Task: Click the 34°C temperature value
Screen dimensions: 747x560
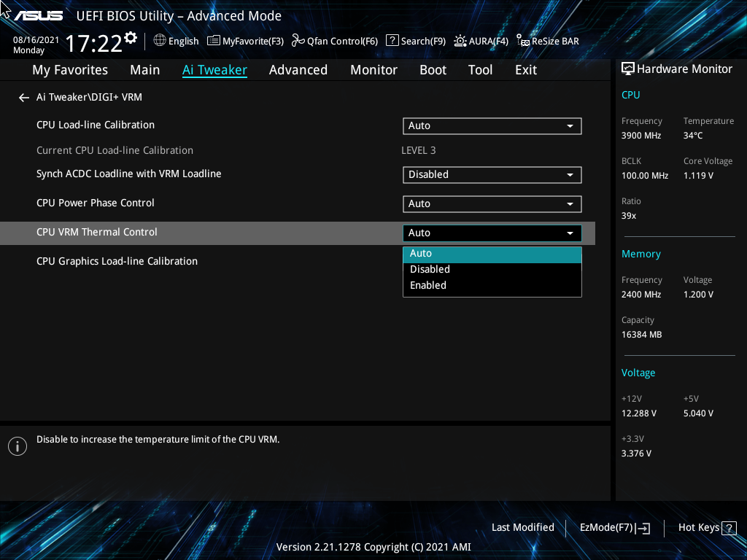Action: [693, 136]
